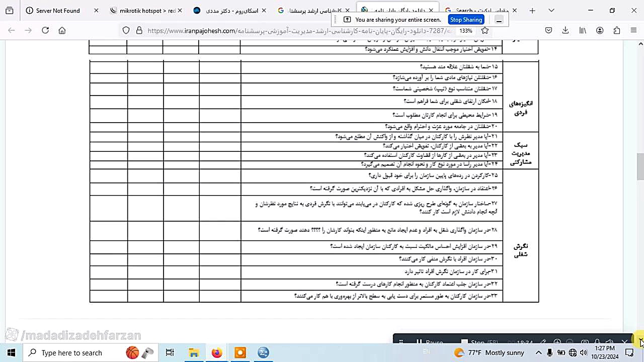Open a new browser tab
Viewport: 644px width, 362px height.
532,11
